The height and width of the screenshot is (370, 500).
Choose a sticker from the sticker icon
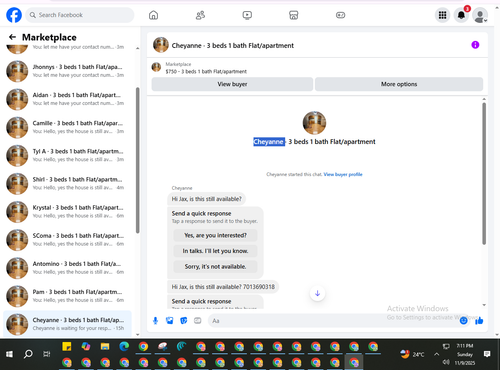click(x=184, y=321)
